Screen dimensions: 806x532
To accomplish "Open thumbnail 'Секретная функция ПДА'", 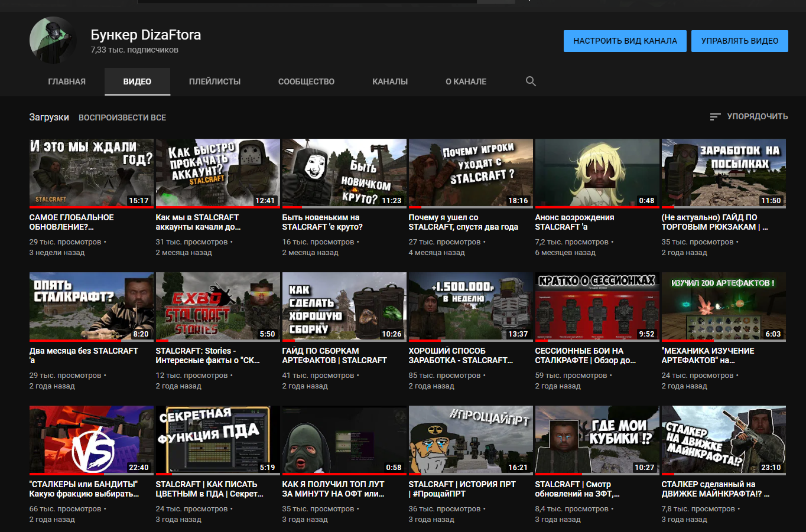I will pyautogui.click(x=218, y=440).
